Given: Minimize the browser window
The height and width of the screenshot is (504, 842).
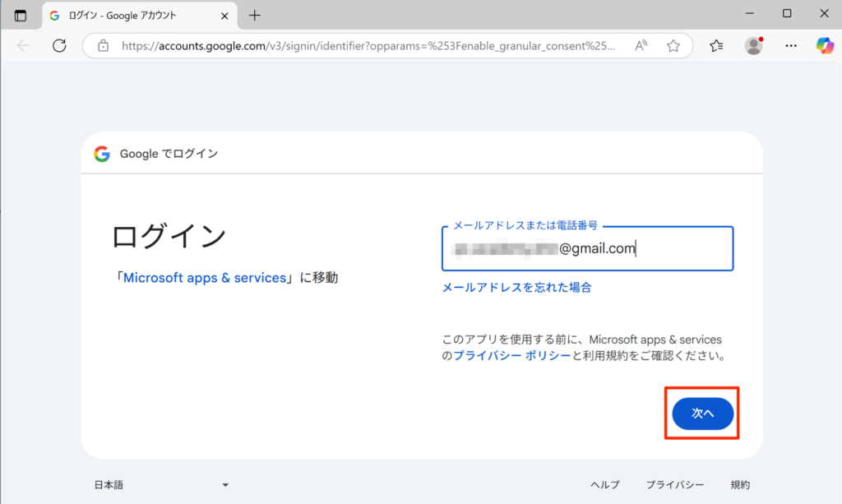Looking at the screenshot, I should 750,13.
